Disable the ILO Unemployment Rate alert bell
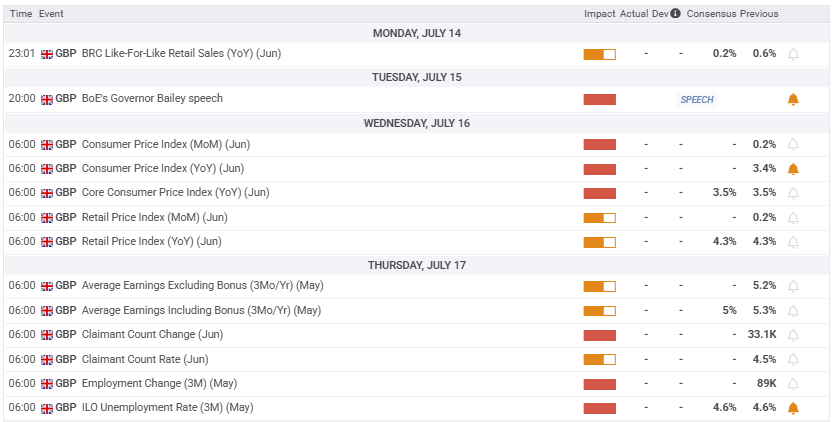 pos(793,408)
